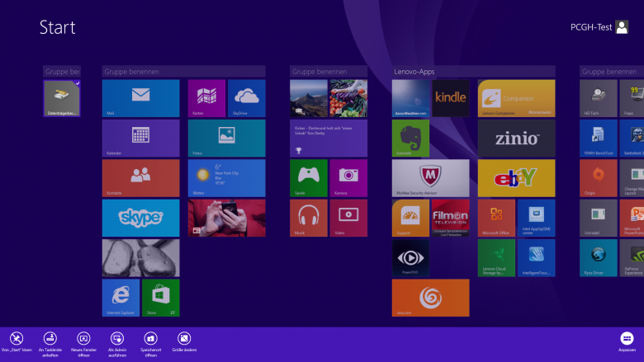Open the Evernote tile
644x362 pixels.
(410, 139)
